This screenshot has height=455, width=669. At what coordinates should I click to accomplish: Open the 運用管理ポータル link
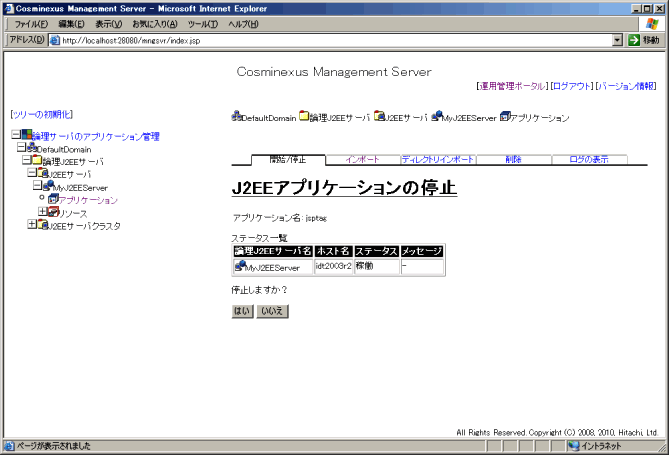pos(512,86)
